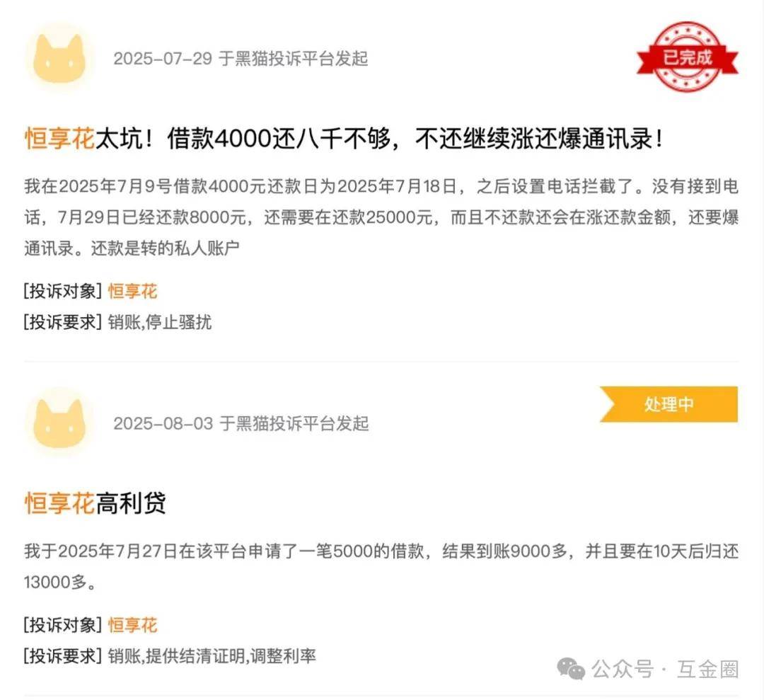Click the second complaint's cat avatar
The image size is (764, 700).
click(x=59, y=423)
